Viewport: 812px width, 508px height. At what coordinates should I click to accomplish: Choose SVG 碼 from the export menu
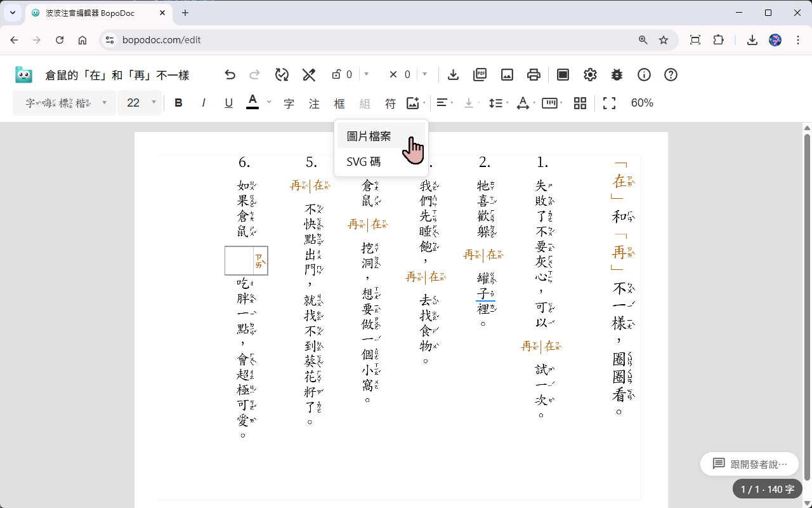point(365,161)
